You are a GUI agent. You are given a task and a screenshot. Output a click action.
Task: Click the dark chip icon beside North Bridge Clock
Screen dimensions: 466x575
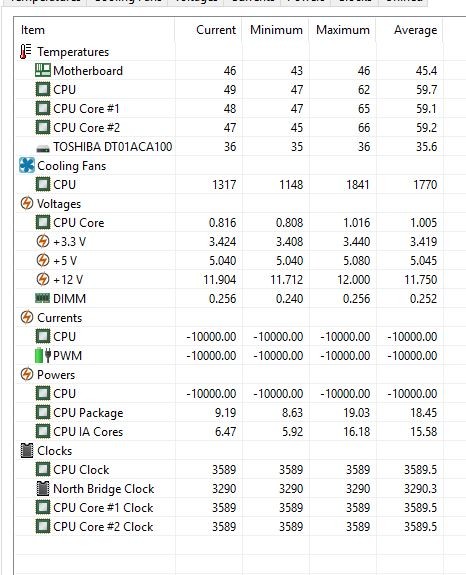[43, 488]
